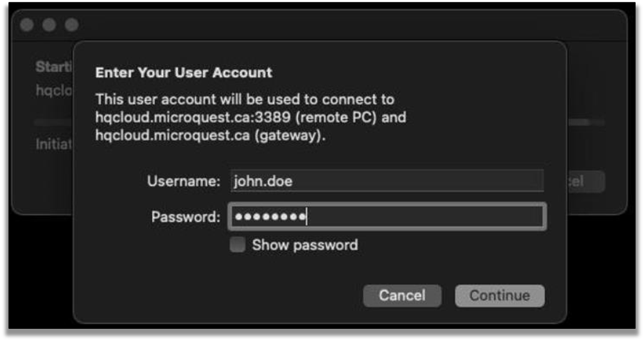Click the Continue button
644x341 pixels.
click(x=500, y=295)
